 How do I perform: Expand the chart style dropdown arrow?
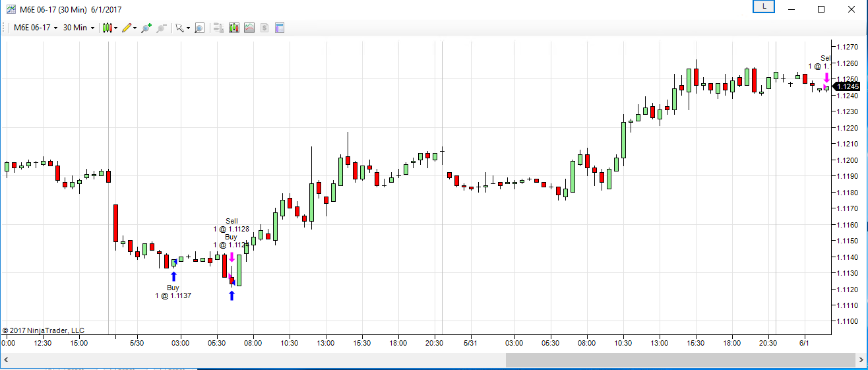point(116,28)
